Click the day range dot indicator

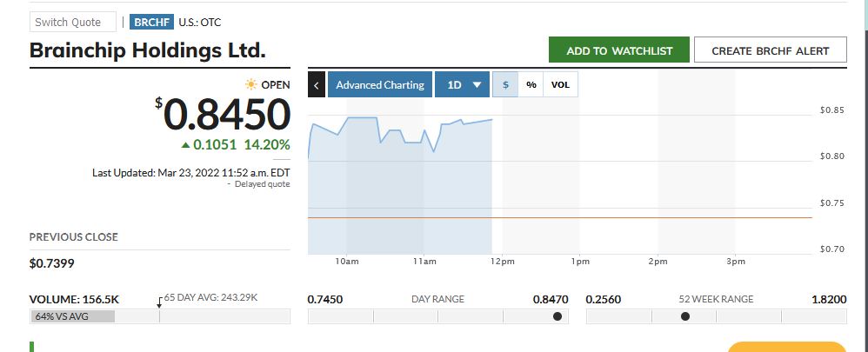pyautogui.click(x=558, y=316)
